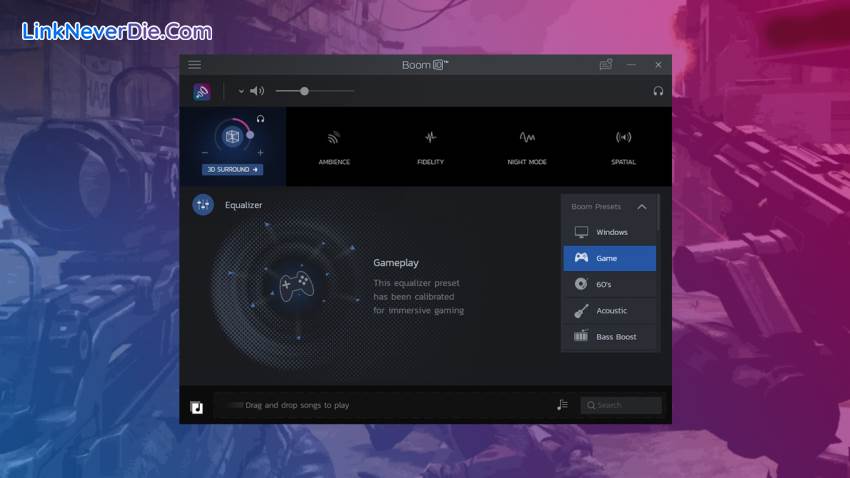Enable the Spatial effect
This screenshot has height=478, width=850.
coord(623,145)
